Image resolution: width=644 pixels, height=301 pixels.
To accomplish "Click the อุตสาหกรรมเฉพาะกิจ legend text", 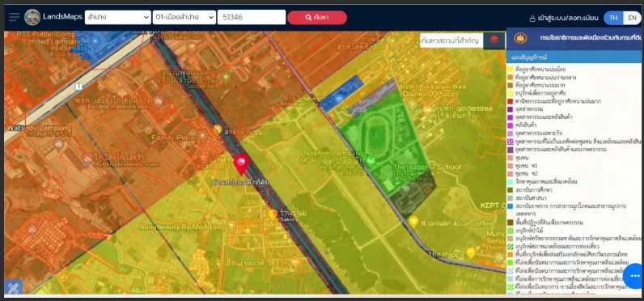I will 539,134.
